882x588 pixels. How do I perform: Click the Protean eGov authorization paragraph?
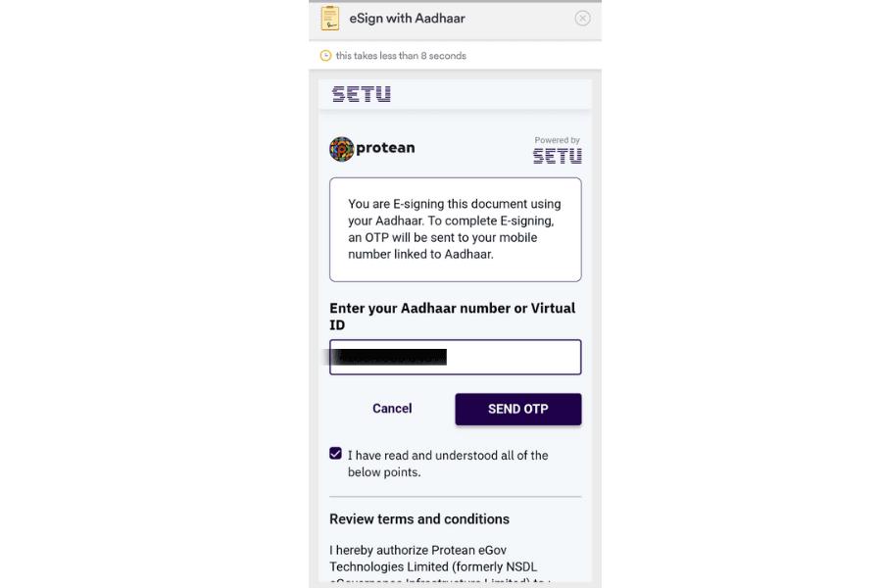tap(440, 564)
